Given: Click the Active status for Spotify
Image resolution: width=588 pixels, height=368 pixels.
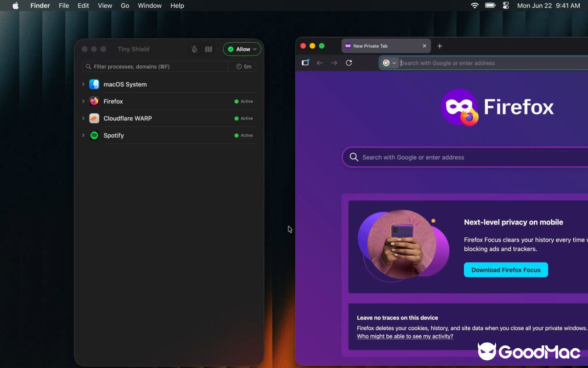Looking at the screenshot, I should (x=244, y=135).
